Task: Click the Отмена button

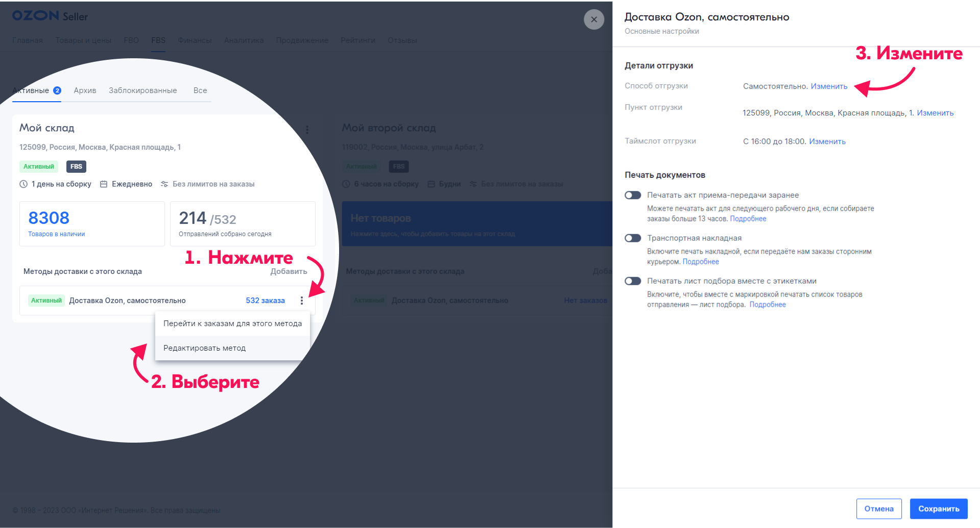Action: pos(878,509)
